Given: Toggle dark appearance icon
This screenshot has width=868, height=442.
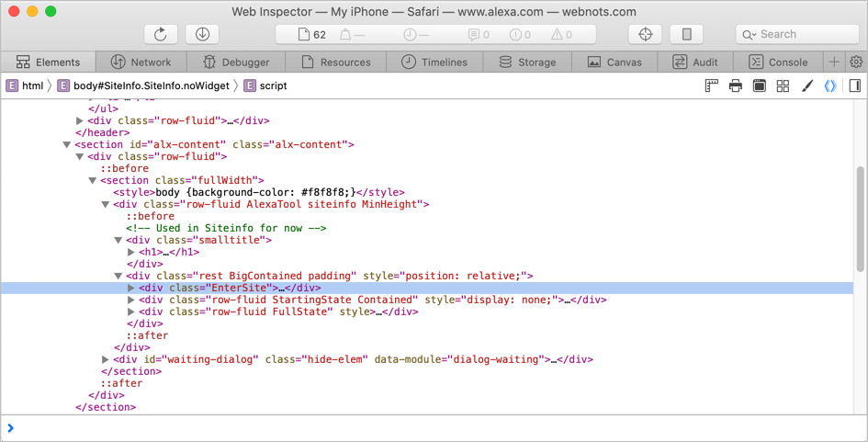Looking at the screenshot, I should (x=759, y=85).
